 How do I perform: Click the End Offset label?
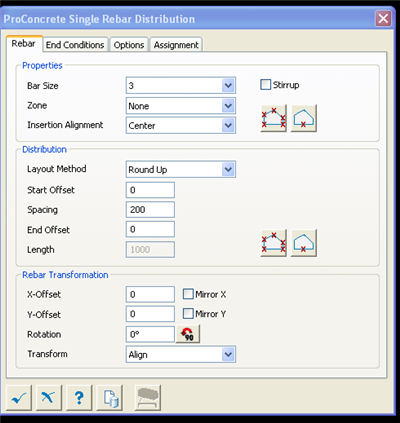point(48,230)
